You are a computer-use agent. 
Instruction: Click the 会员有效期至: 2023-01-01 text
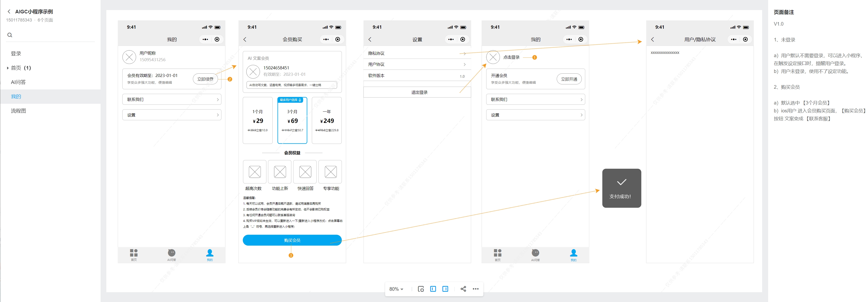[x=152, y=76]
